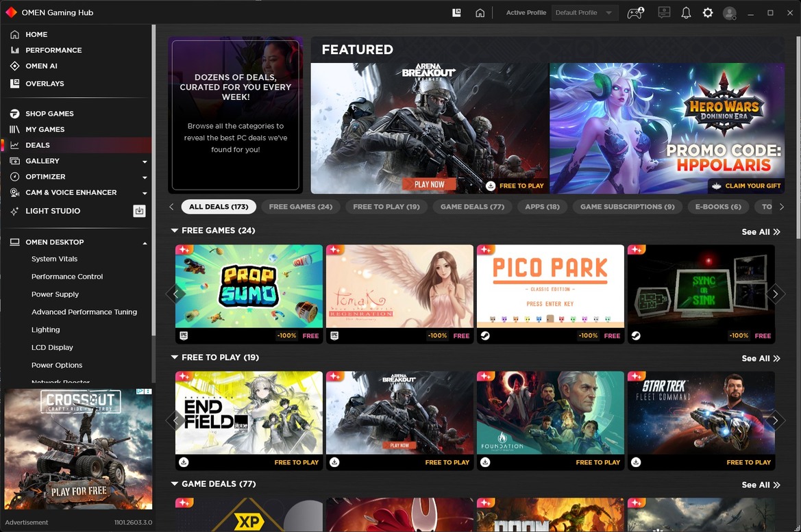Click the home icon in the title bar
The height and width of the screenshot is (532, 801).
pyautogui.click(x=480, y=13)
